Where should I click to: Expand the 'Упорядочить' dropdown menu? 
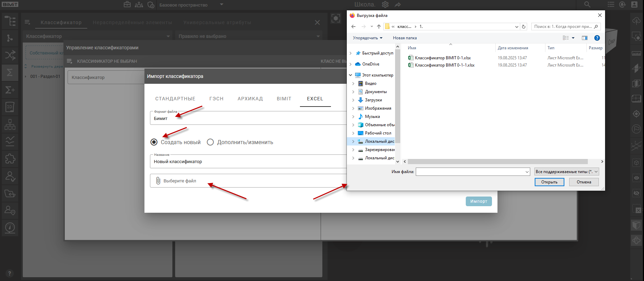[x=368, y=38]
